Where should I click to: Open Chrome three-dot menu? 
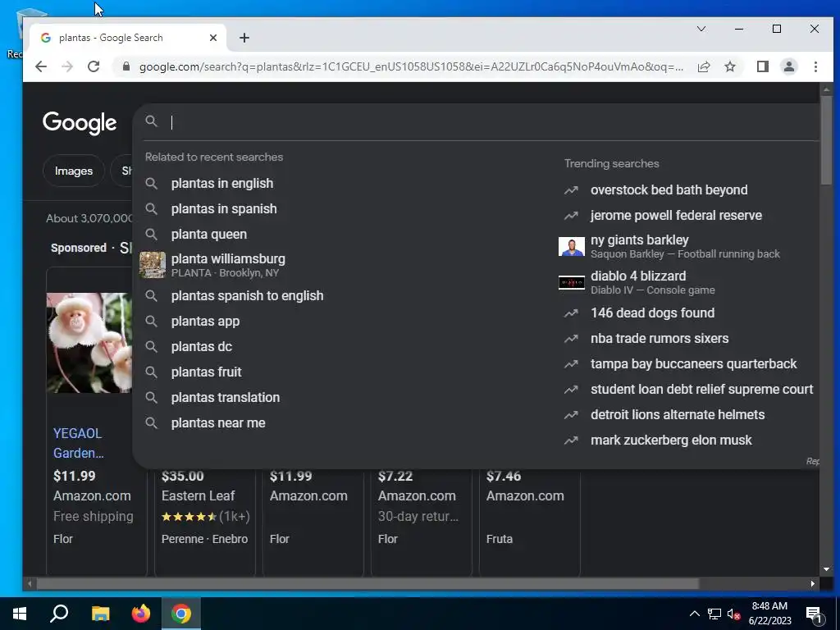[815, 66]
